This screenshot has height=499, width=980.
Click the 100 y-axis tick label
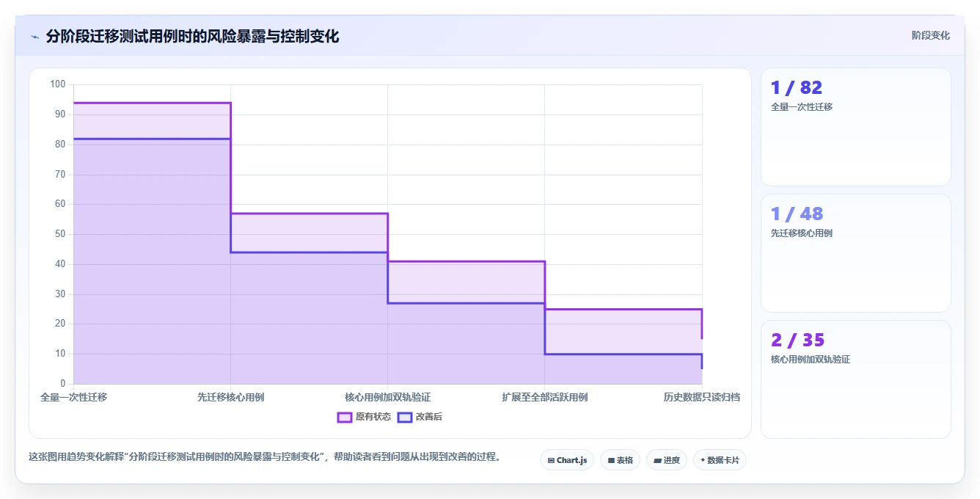(58, 84)
